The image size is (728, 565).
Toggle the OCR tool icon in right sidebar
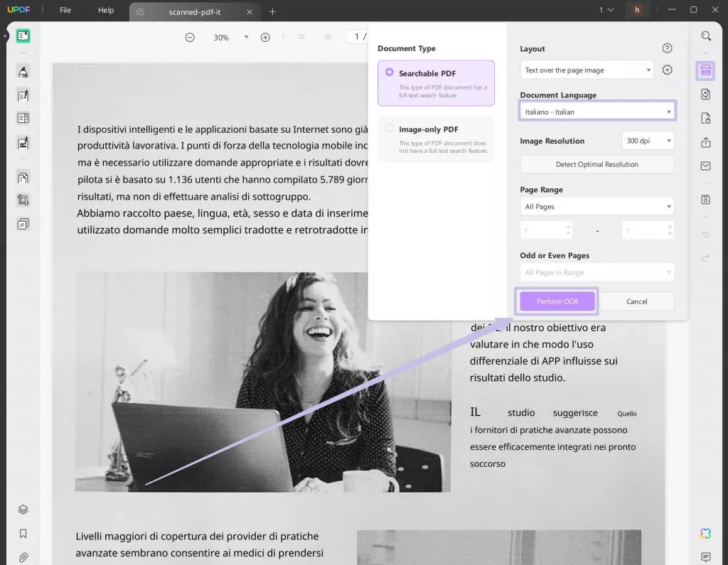click(x=706, y=70)
